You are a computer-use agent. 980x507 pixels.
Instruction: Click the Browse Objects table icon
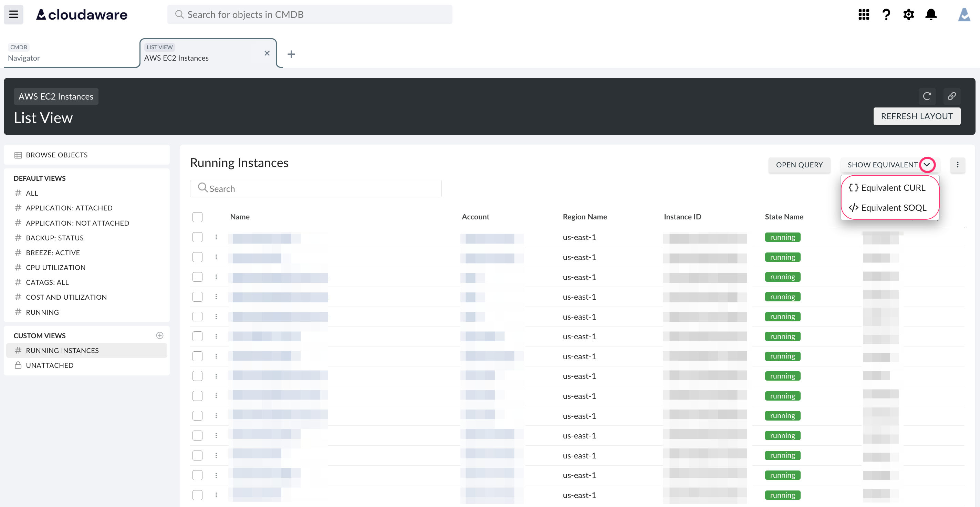pos(18,155)
